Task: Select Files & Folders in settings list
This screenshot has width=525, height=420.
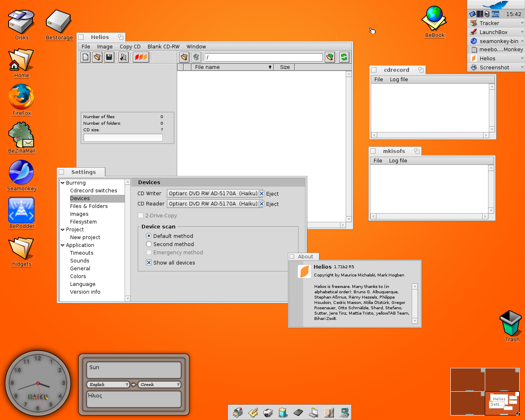Action: (89, 206)
